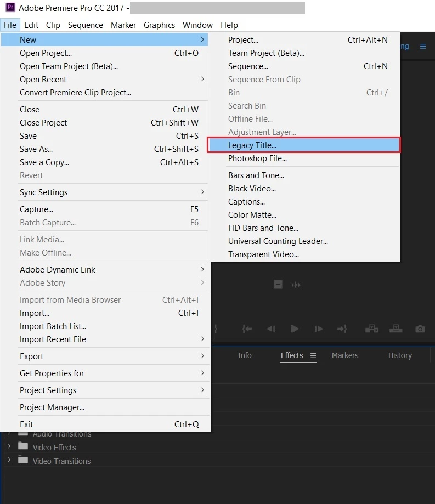Choose Open Project in File menu

104,53
